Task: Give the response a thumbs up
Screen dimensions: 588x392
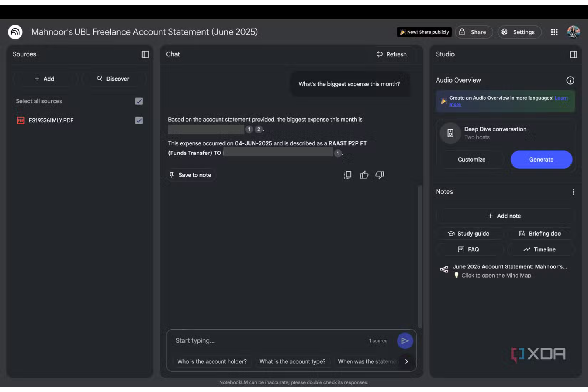Action: point(364,175)
